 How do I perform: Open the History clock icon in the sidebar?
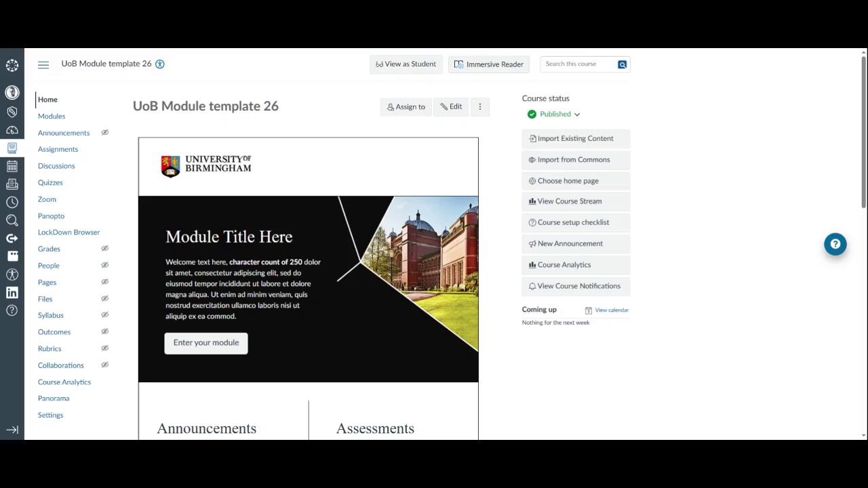coord(12,202)
